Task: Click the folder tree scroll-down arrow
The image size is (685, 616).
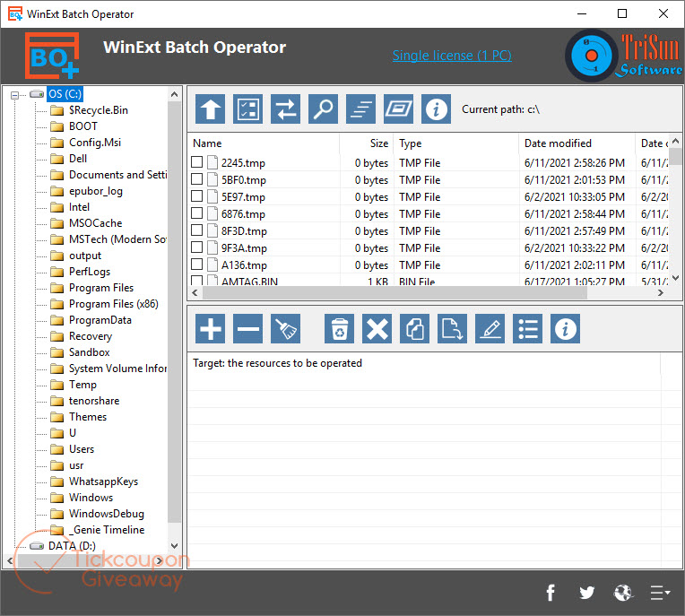Action: point(174,546)
